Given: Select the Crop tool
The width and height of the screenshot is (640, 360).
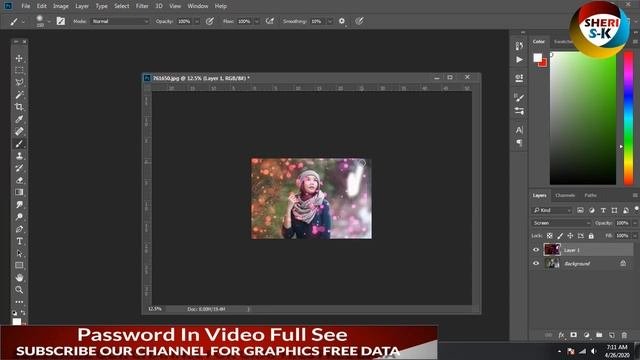Looking at the screenshot, I should pos(19,107).
